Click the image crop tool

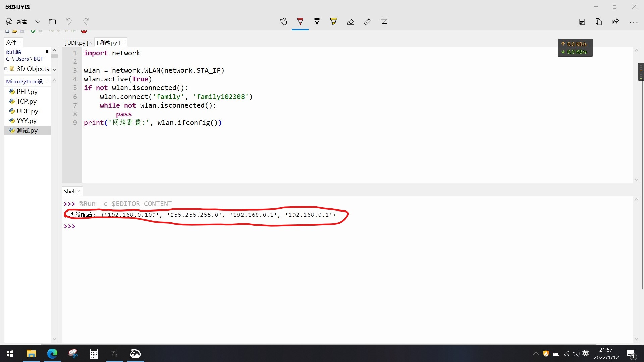pos(384,22)
